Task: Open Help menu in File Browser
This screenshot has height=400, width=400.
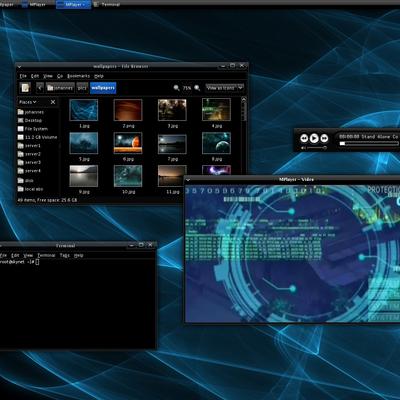Action: click(x=99, y=76)
